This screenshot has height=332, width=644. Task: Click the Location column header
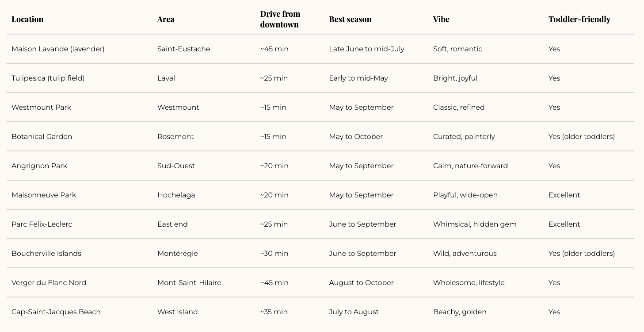27,19
